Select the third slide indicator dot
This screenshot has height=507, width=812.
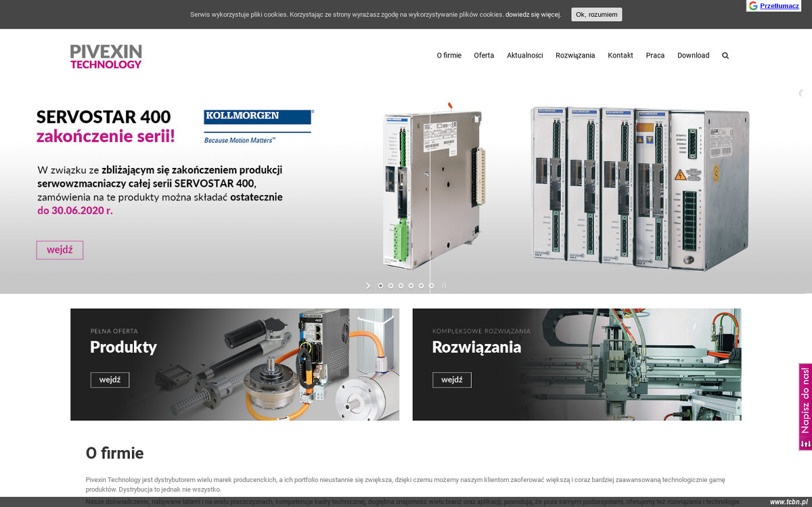point(401,286)
